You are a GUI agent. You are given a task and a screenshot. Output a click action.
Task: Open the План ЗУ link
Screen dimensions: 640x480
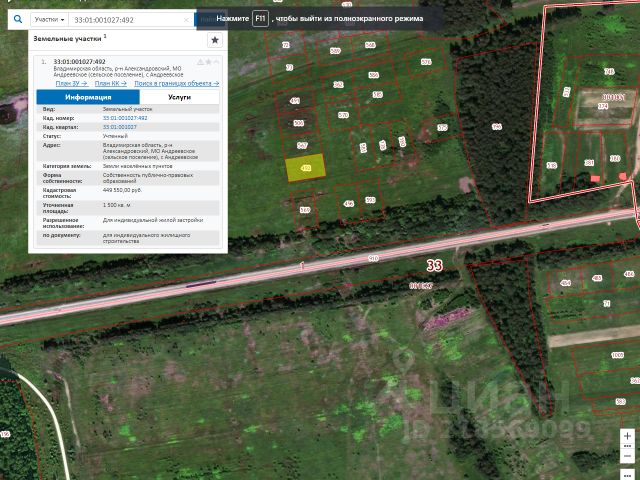(x=71, y=83)
